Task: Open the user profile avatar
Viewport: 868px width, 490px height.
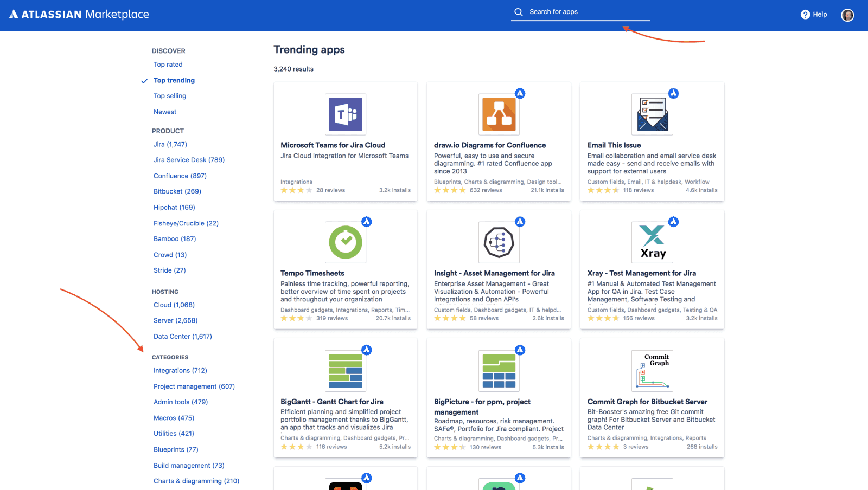Action: 847,15
